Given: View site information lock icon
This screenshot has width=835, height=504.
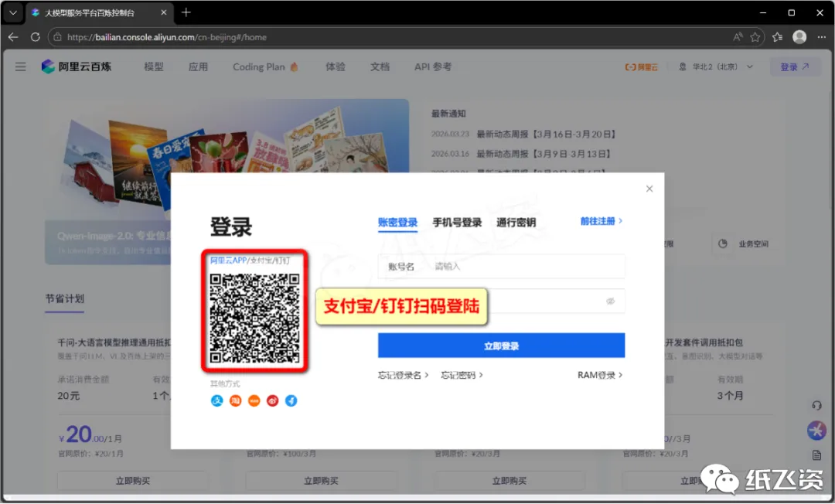Looking at the screenshot, I should [x=57, y=37].
